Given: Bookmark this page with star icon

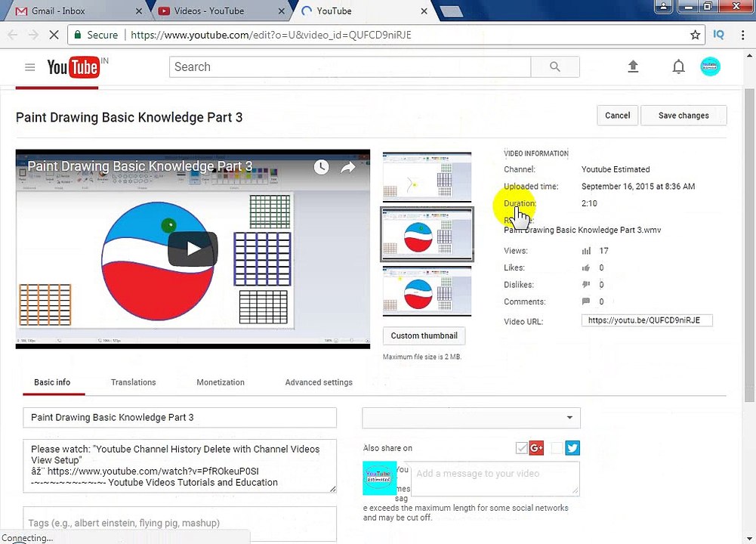Looking at the screenshot, I should click(695, 35).
